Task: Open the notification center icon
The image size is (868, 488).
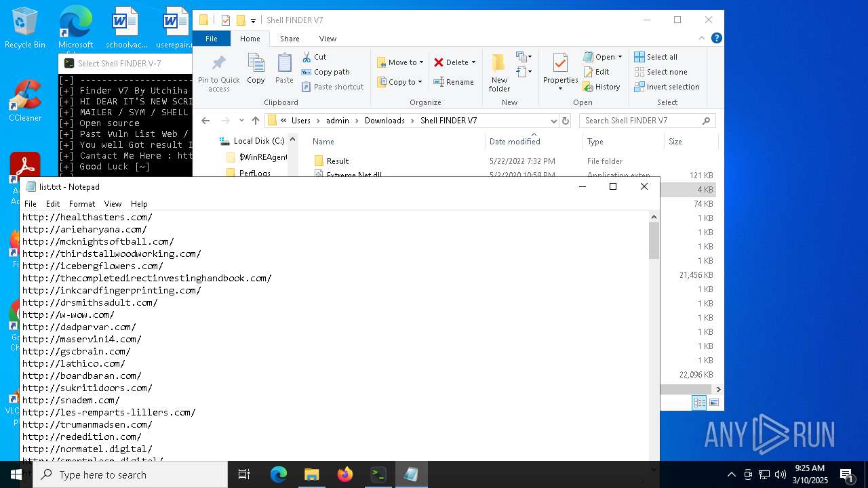Action: (x=846, y=474)
